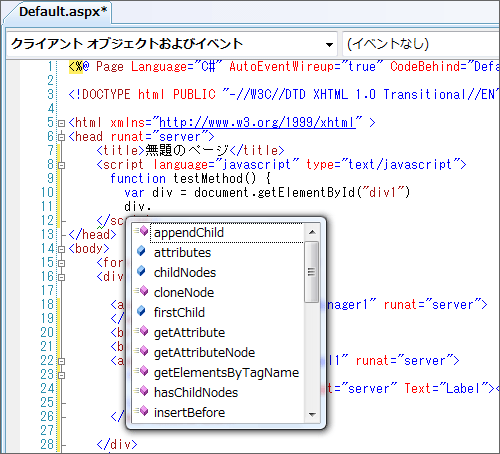Switch to the Default.aspx tab
The width and height of the screenshot is (500, 454).
click(x=63, y=12)
